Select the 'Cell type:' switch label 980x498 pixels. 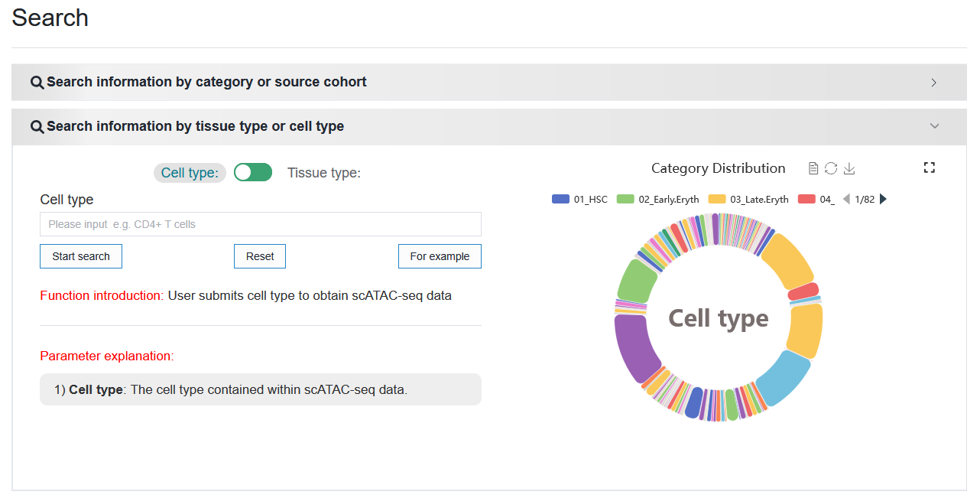(x=190, y=173)
